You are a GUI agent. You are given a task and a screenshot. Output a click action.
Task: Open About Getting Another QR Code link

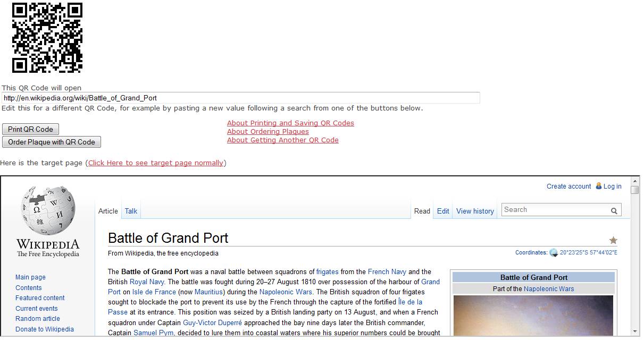[283, 140]
